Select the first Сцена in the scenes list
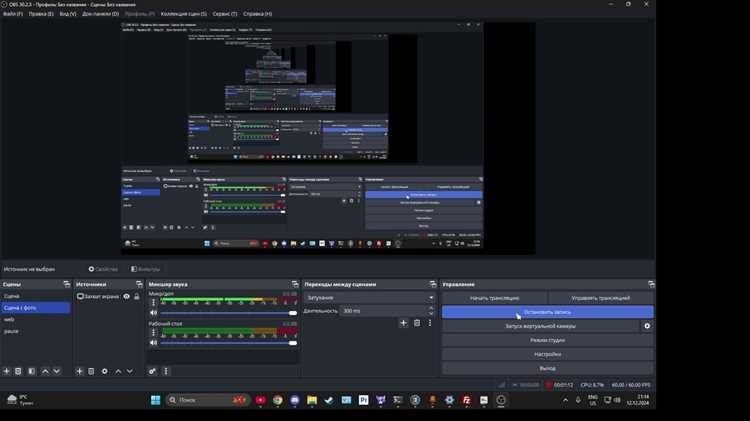Image resolution: width=750 pixels, height=421 pixels. [x=36, y=296]
